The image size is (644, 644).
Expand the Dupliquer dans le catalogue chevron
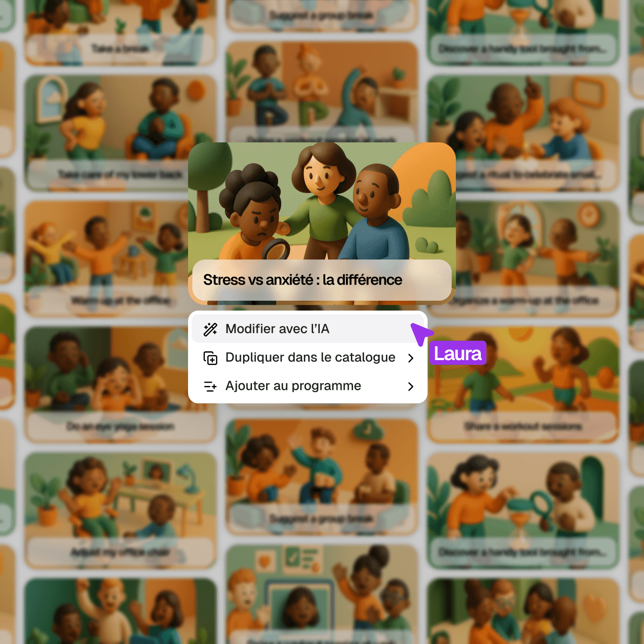[x=411, y=358]
